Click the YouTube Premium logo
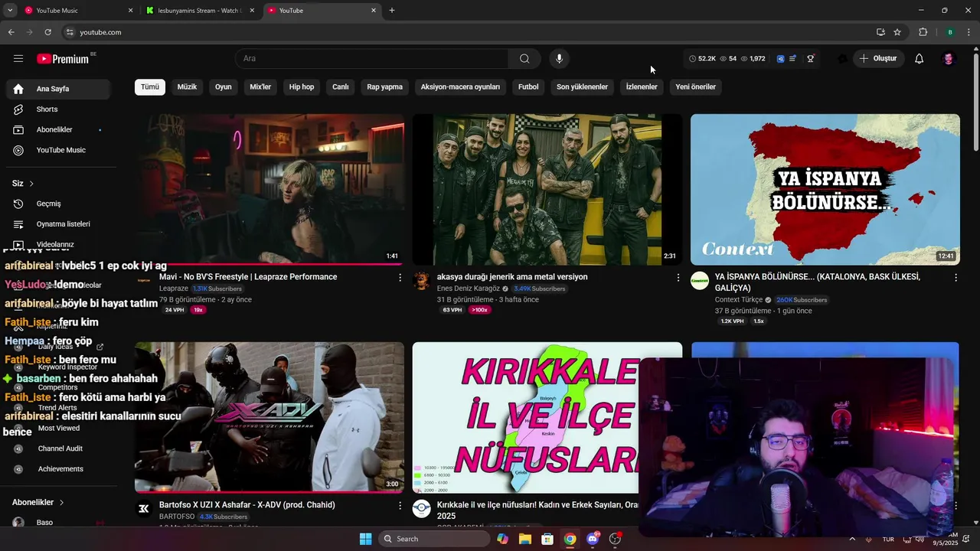 (63, 59)
